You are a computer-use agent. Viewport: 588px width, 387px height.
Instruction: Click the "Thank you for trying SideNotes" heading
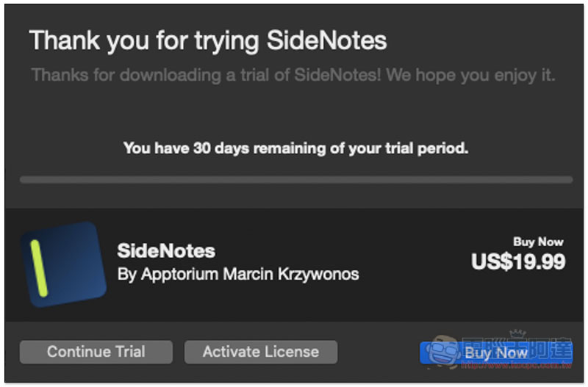pos(207,40)
